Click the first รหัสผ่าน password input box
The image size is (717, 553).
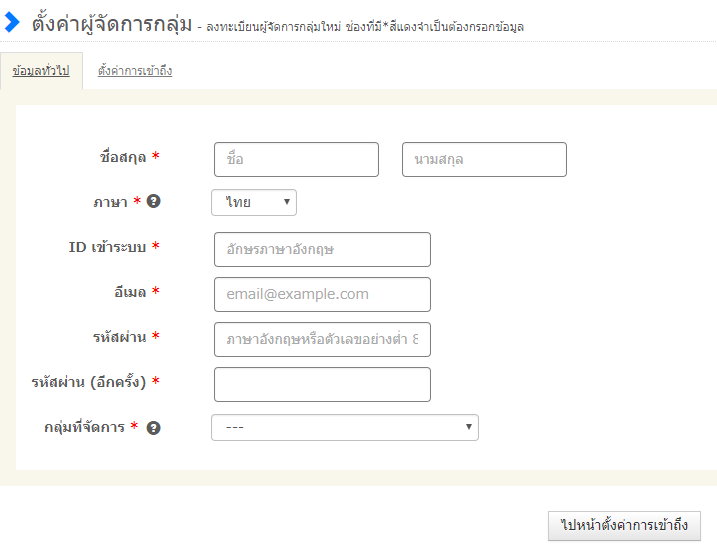pos(322,340)
